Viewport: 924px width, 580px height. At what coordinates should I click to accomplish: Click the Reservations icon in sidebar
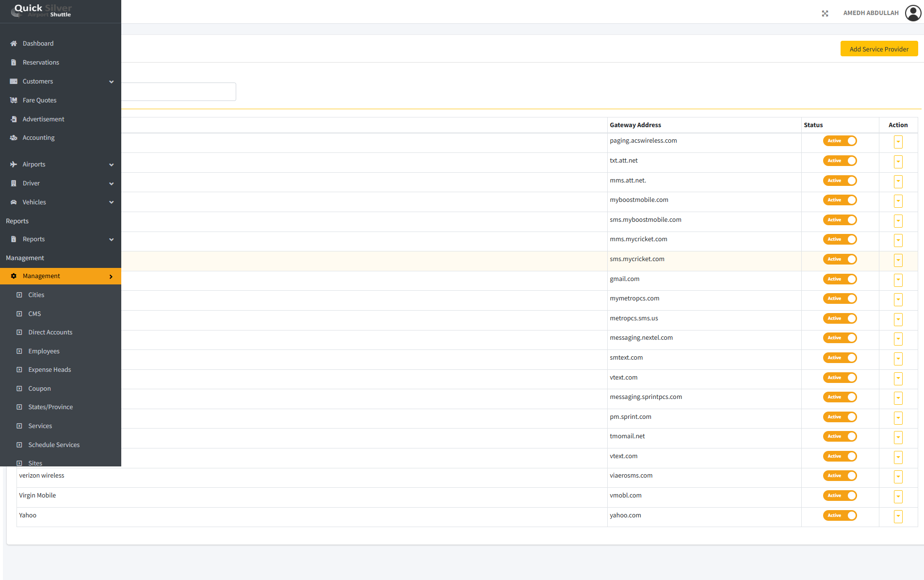click(14, 63)
